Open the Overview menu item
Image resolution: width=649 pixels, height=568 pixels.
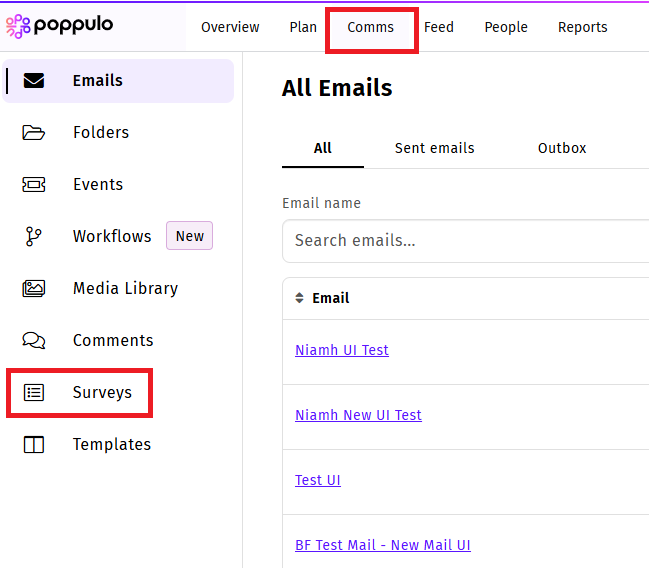(230, 27)
